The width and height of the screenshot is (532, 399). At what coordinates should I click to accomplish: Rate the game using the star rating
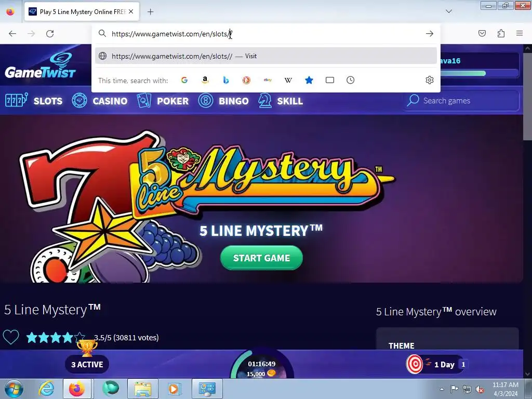point(56,337)
